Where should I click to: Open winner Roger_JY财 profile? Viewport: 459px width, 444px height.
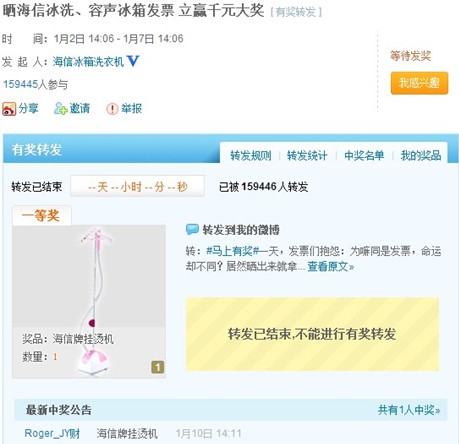coord(52,433)
